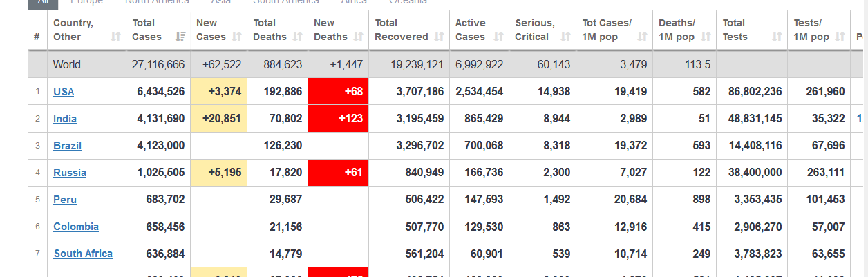Click India new cases +20,851 cell

point(218,118)
